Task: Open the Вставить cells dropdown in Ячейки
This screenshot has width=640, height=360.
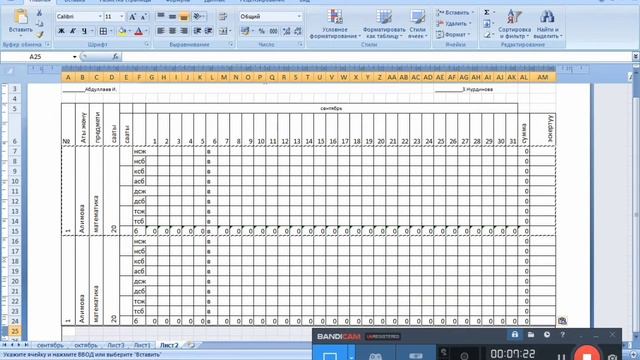Action: tap(454, 13)
